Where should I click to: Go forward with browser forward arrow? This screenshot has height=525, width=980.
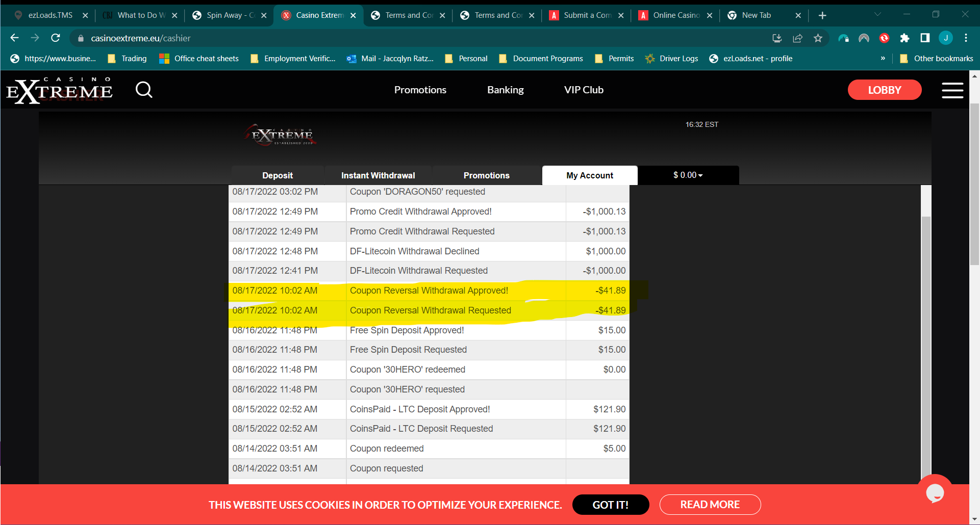[x=35, y=38]
